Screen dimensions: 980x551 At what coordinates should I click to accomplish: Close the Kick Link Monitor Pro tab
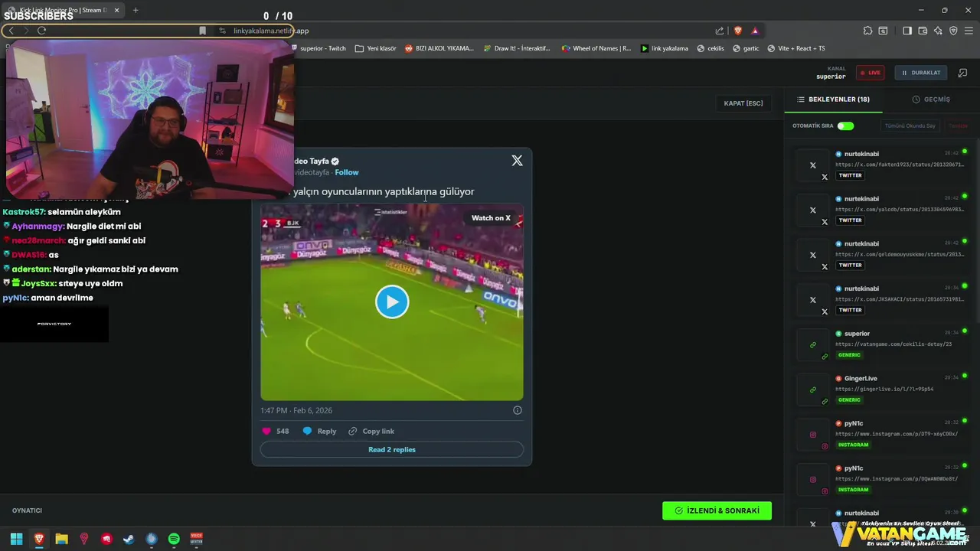click(116, 10)
